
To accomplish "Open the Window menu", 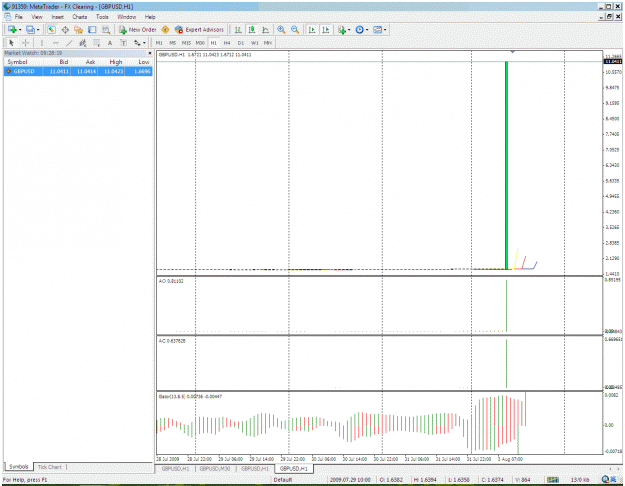I will pyautogui.click(x=127, y=17).
